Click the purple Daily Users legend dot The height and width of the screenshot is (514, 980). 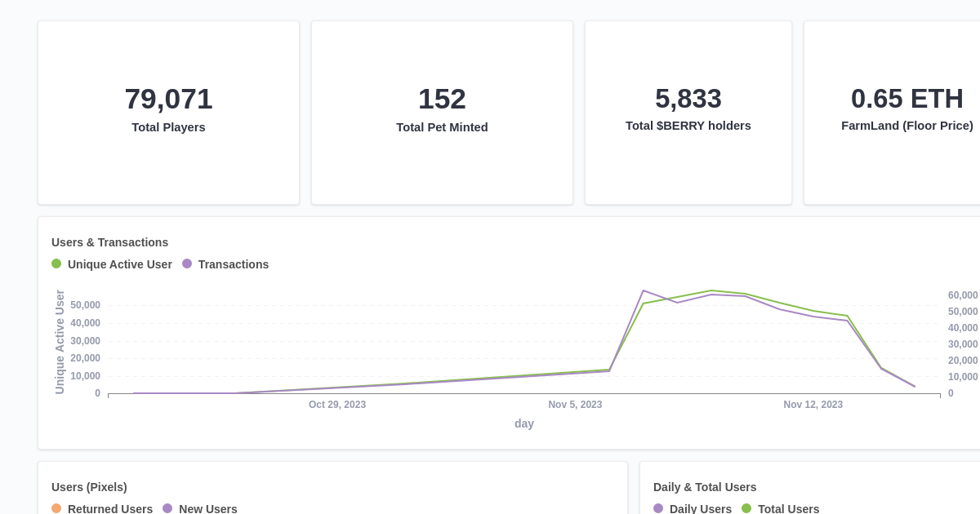click(x=658, y=508)
